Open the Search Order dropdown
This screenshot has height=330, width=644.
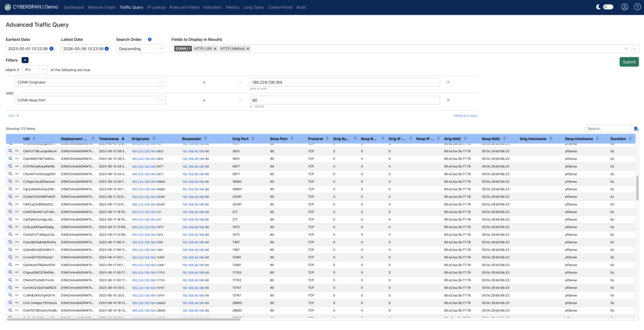(141, 49)
